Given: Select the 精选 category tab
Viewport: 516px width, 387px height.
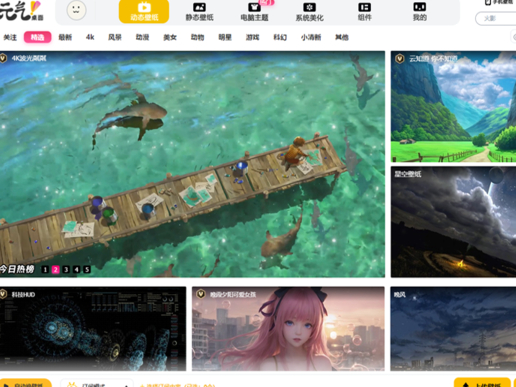Looking at the screenshot, I should click(x=38, y=37).
